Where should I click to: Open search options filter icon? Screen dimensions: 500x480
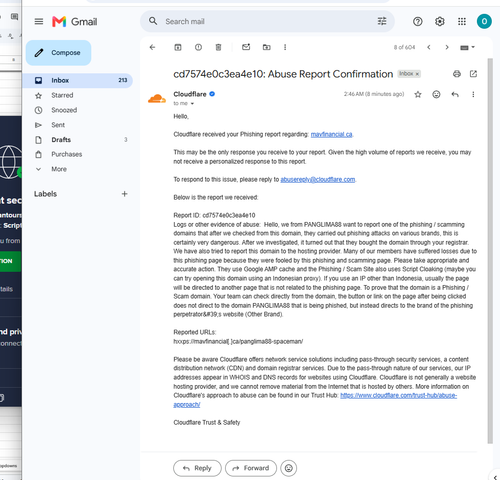(x=382, y=21)
